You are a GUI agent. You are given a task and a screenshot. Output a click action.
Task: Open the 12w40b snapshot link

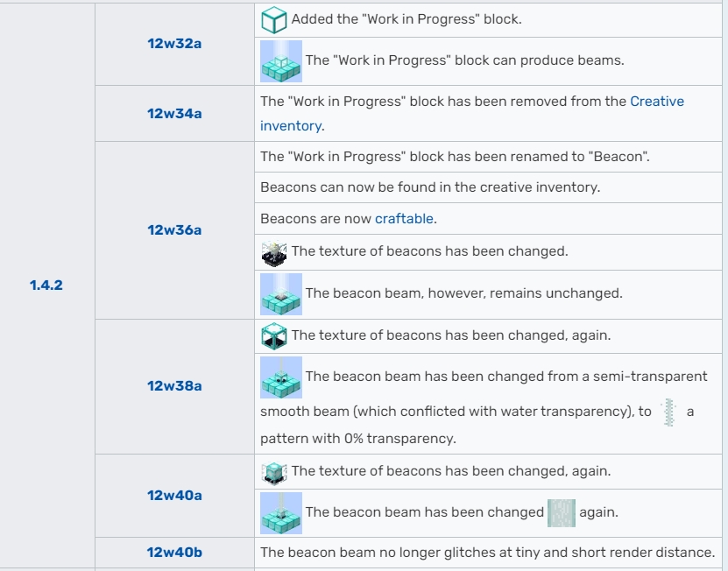point(174,553)
